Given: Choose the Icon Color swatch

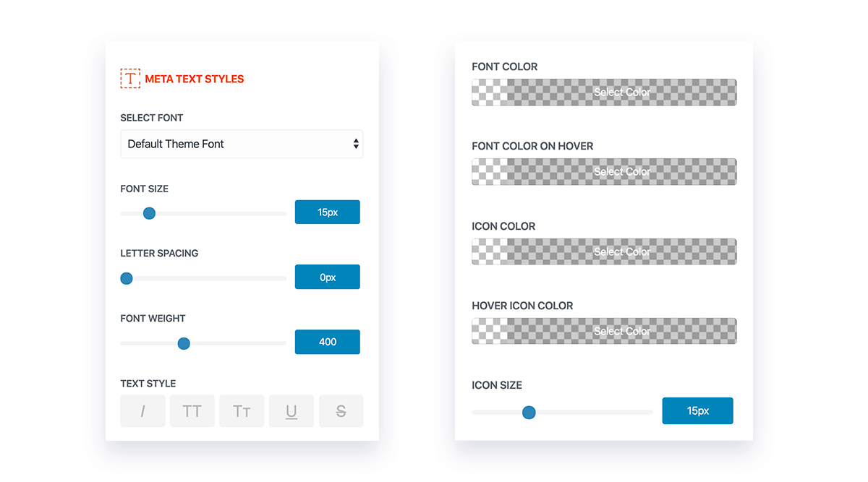Looking at the screenshot, I should coord(604,251).
